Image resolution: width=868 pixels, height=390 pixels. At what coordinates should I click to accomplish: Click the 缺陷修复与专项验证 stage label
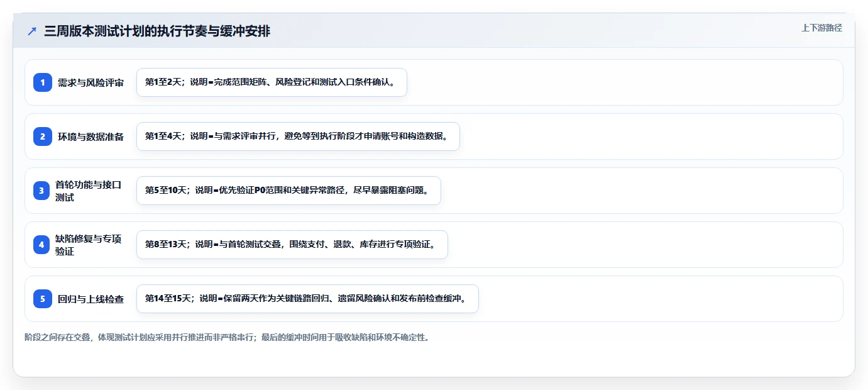(89, 245)
